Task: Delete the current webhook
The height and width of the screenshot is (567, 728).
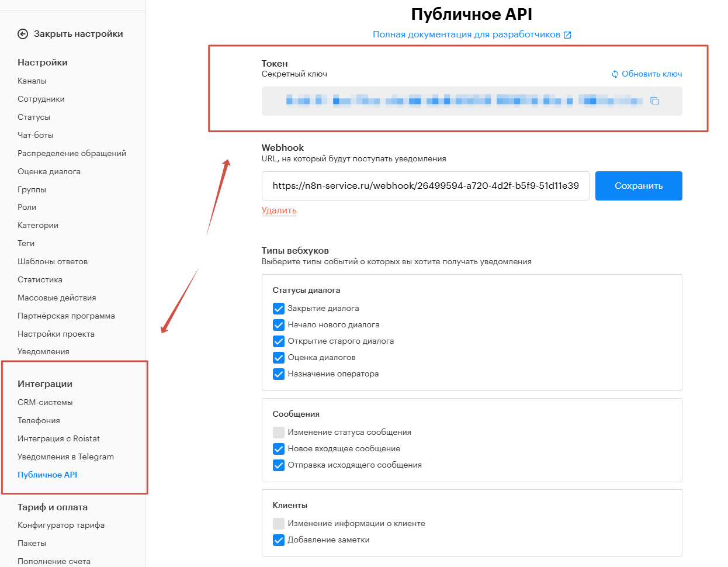Action: (279, 212)
